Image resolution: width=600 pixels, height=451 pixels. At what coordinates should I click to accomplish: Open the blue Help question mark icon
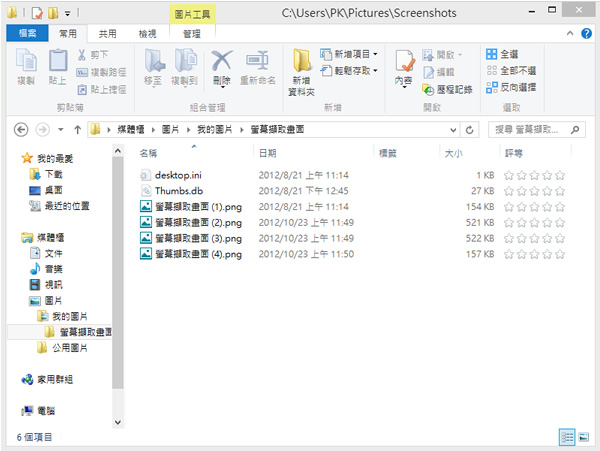coord(586,34)
